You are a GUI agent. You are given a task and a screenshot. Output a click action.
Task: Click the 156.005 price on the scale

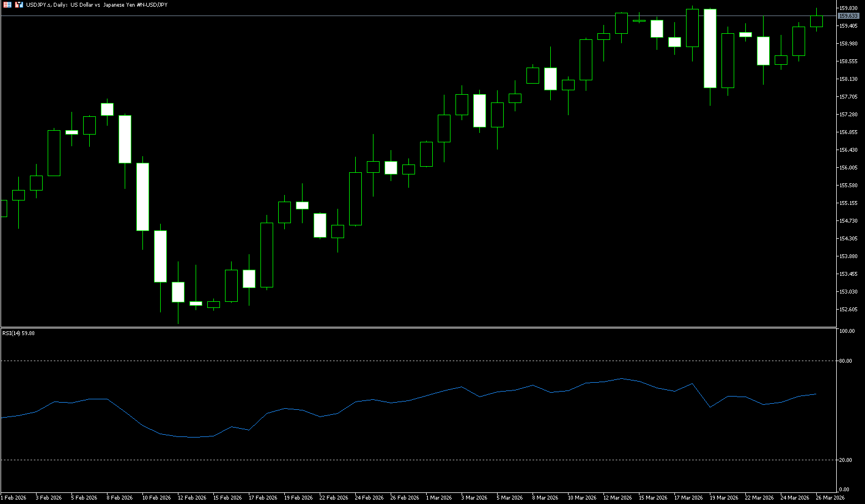click(x=848, y=168)
